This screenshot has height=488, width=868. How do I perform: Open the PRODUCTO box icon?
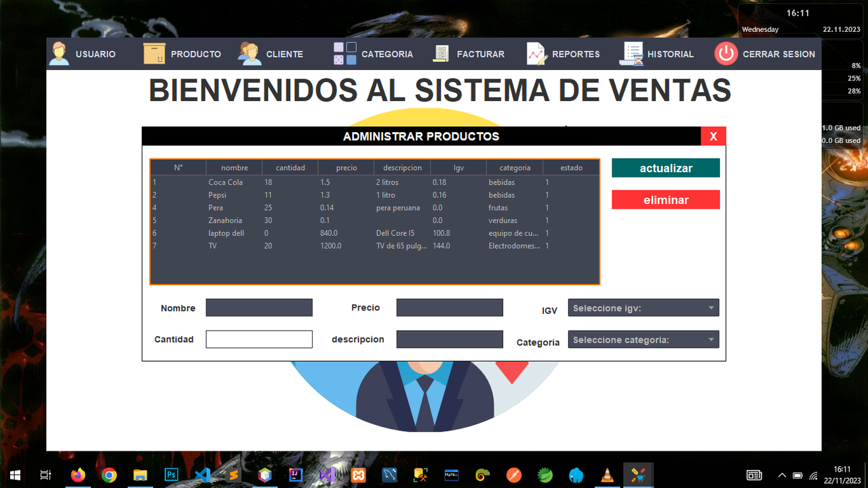(x=153, y=54)
